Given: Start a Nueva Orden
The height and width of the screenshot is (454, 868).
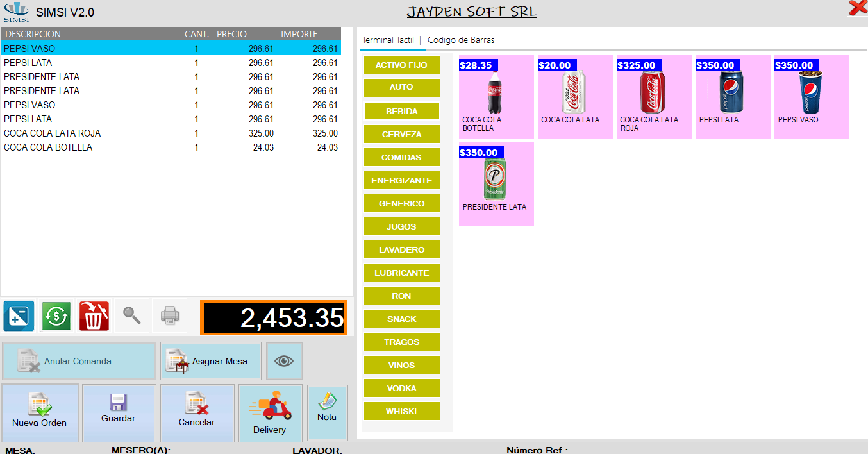Looking at the screenshot, I should (x=40, y=413).
